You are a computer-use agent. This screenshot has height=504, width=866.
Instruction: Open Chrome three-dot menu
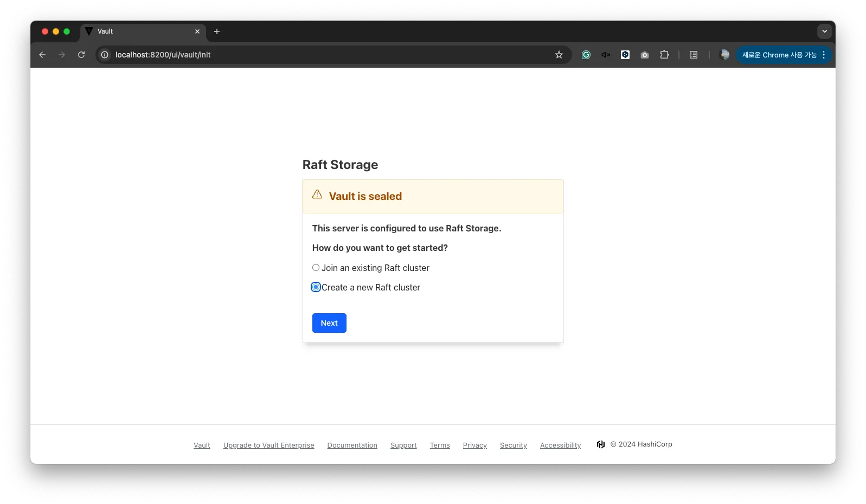pos(824,55)
